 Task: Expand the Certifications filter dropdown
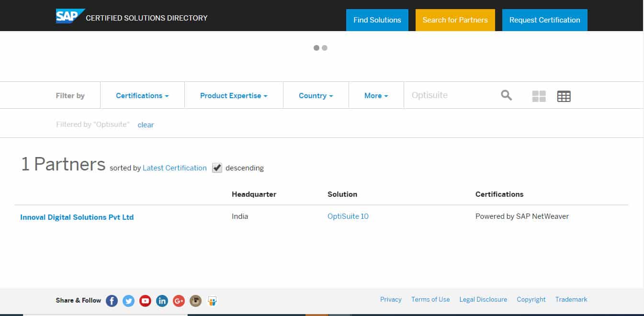142,96
